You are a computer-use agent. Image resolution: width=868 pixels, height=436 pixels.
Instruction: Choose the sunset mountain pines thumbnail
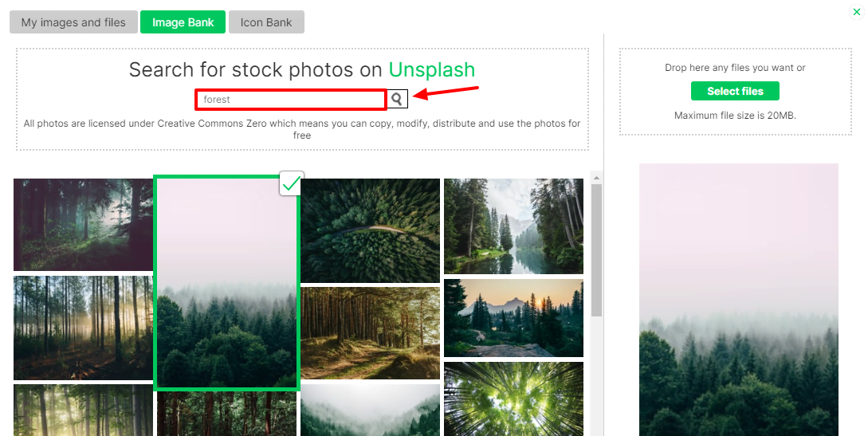[x=514, y=317]
